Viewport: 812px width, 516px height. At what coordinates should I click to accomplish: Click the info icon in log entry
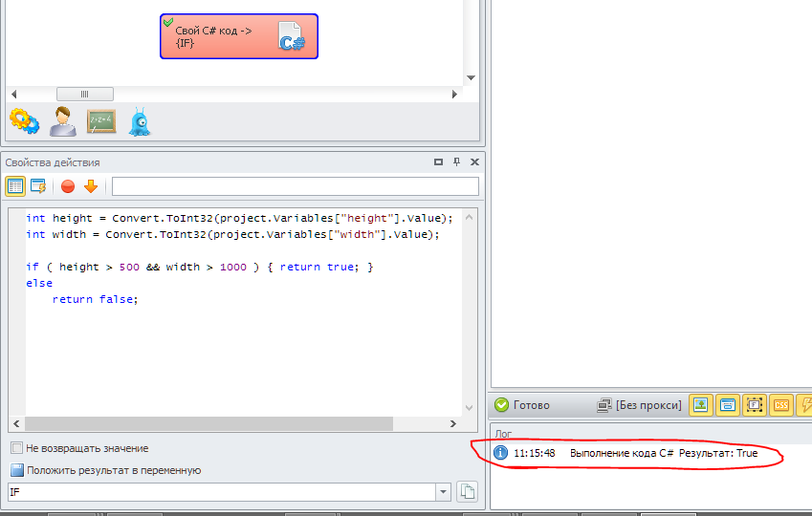501,453
